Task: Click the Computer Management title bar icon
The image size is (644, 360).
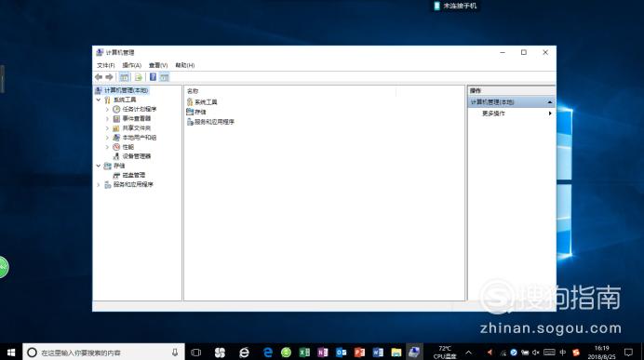Action: point(100,52)
